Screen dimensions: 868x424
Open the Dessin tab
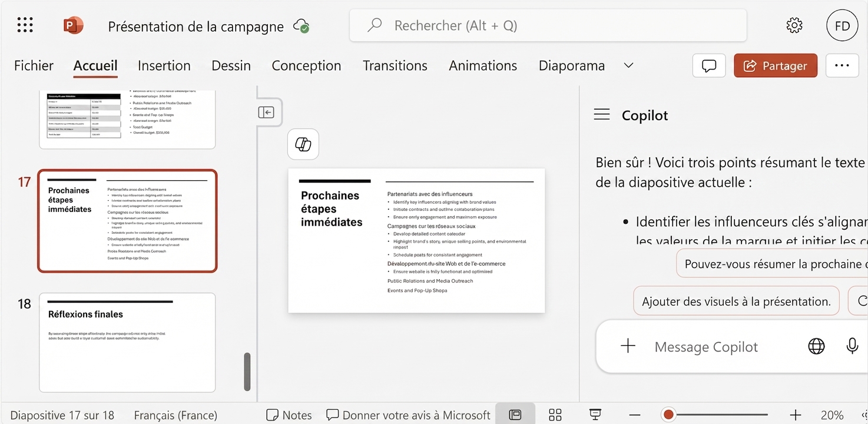231,65
